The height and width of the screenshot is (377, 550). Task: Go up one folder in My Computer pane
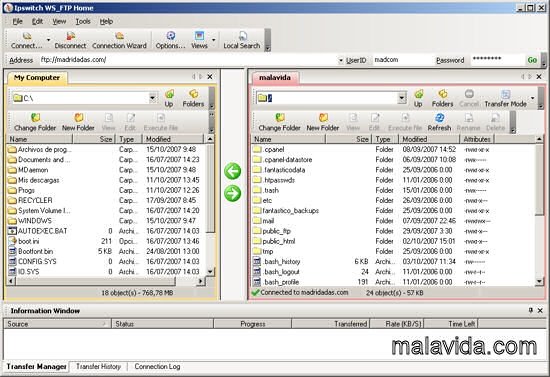coord(169,98)
